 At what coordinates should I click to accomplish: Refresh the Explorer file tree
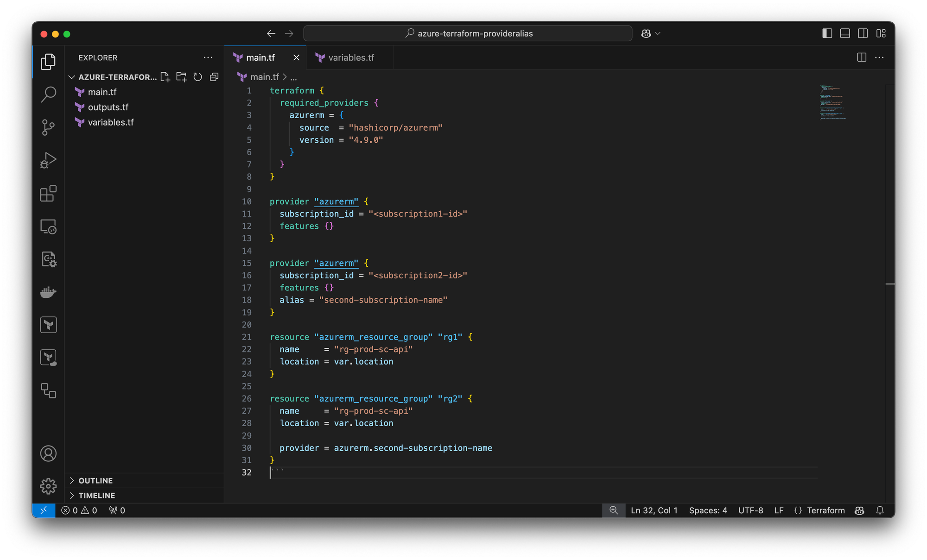pos(198,77)
